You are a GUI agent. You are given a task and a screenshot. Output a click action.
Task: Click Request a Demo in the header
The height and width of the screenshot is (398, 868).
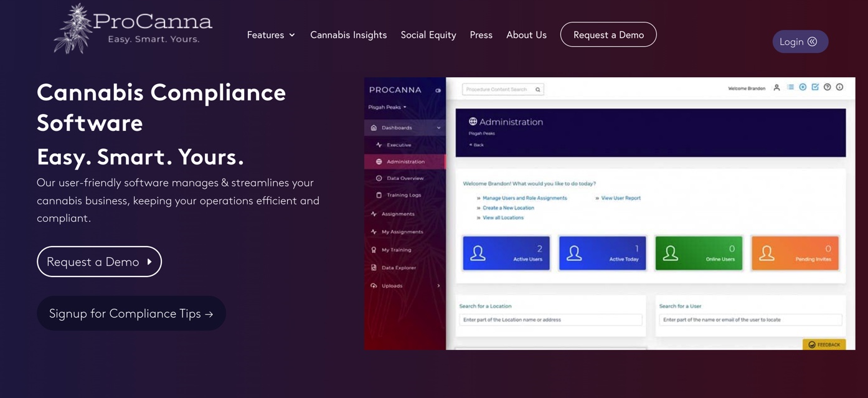(608, 35)
